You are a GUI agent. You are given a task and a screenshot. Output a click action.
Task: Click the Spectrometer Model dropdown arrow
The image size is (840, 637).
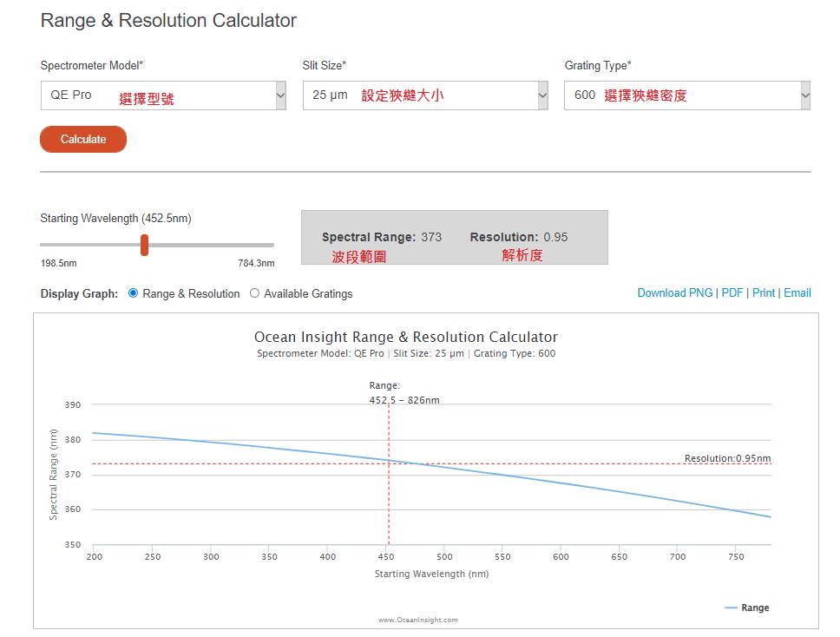[x=280, y=95]
